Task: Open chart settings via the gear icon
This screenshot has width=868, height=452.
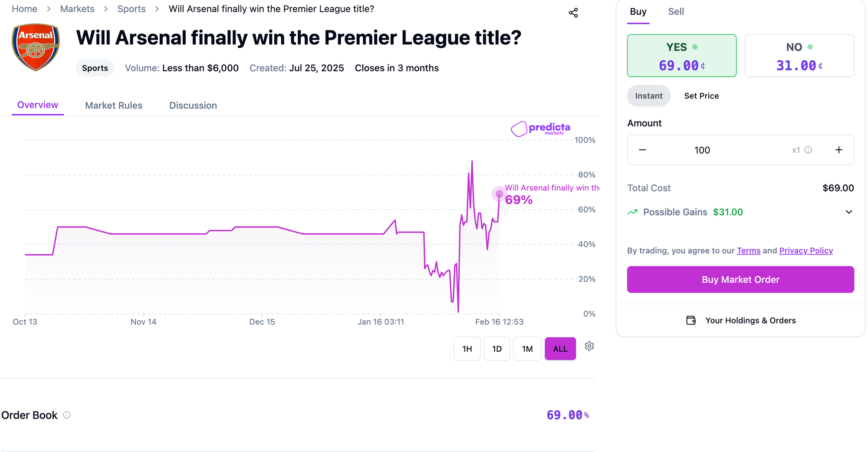Action: tap(589, 346)
